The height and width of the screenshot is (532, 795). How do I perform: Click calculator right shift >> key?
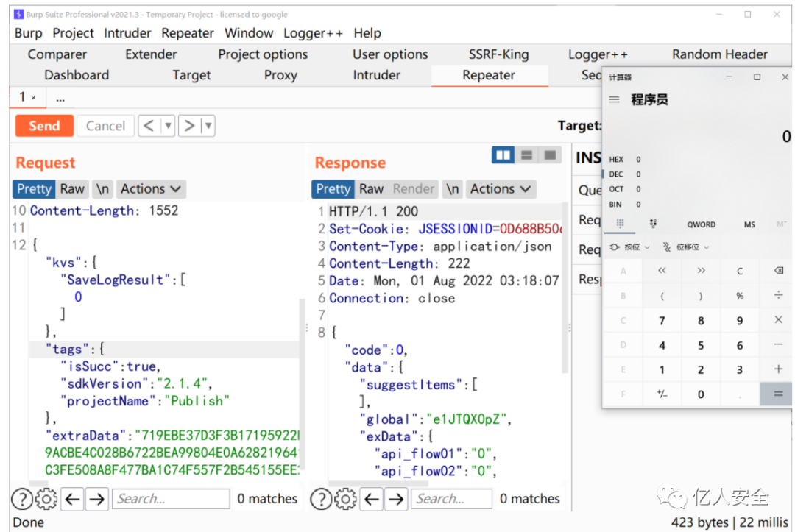click(x=701, y=271)
